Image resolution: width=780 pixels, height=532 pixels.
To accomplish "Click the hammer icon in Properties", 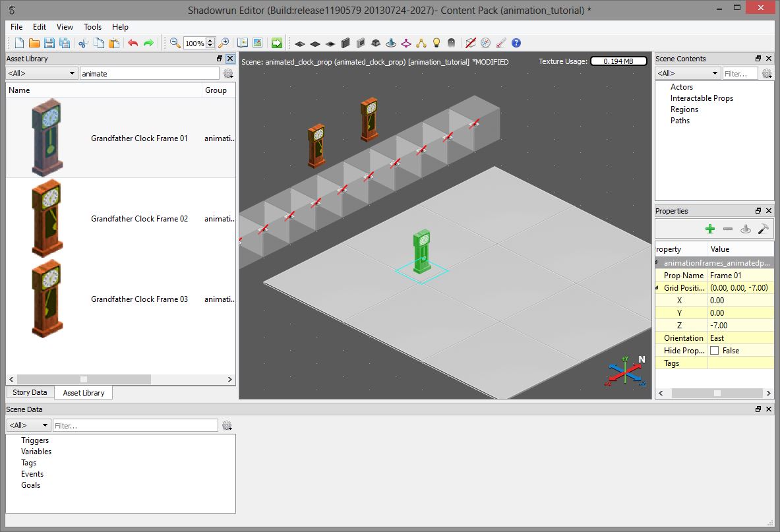I will [763, 229].
